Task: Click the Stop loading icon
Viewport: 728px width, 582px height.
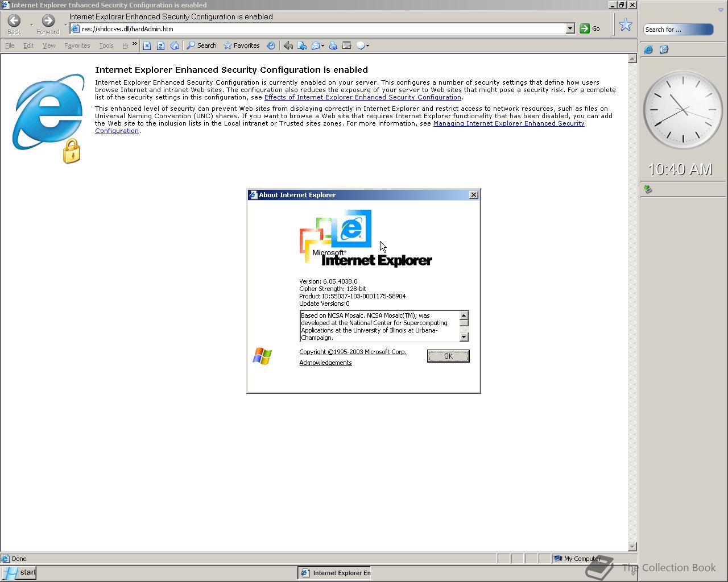Action: (x=147, y=45)
